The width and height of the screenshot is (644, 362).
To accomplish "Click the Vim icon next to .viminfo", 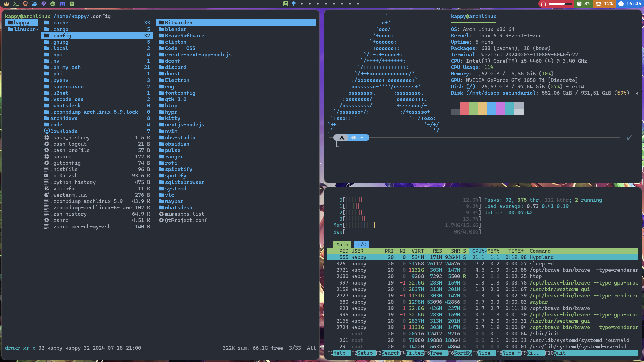I will pyautogui.click(x=47, y=189).
